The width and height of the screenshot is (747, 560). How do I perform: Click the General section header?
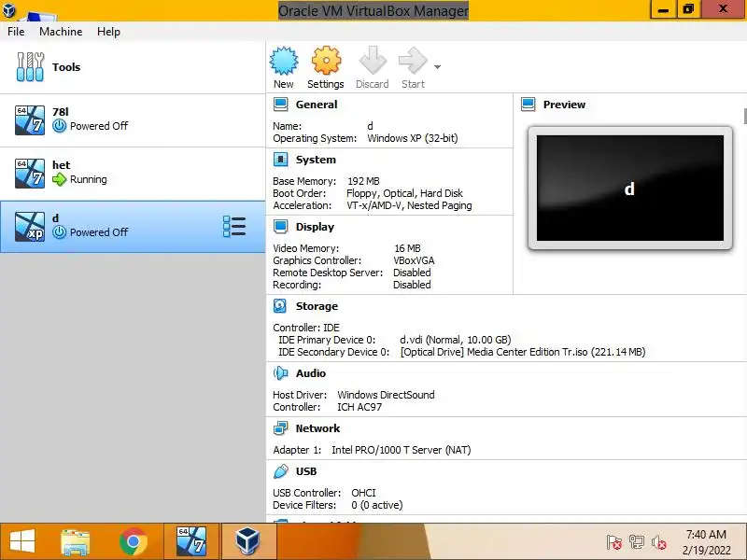click(x=317, y=105)
